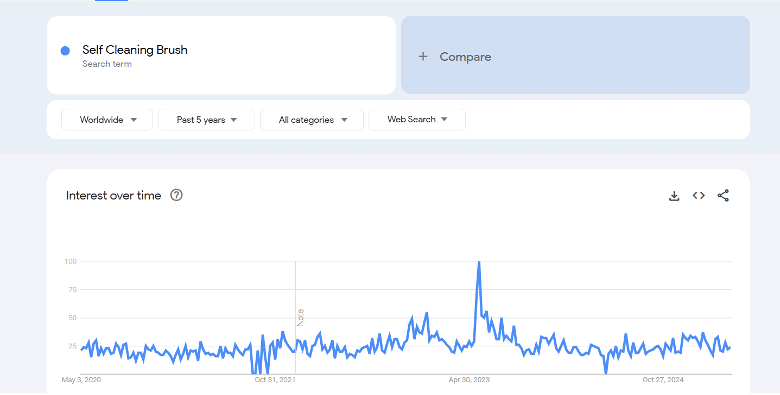780x395 pixels.
Task: Click the Apr 30, 2023 axis label
Action: click(469, 380)
